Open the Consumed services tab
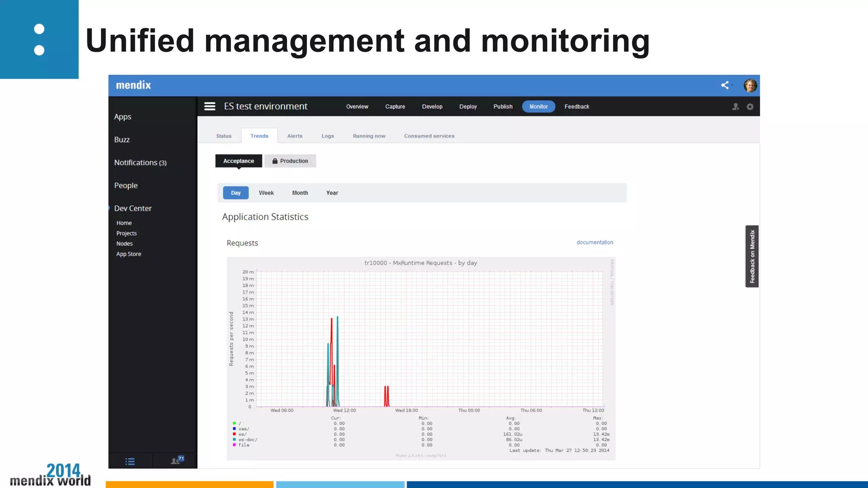The width and height of the screenshot is (868, 488). 429,136
